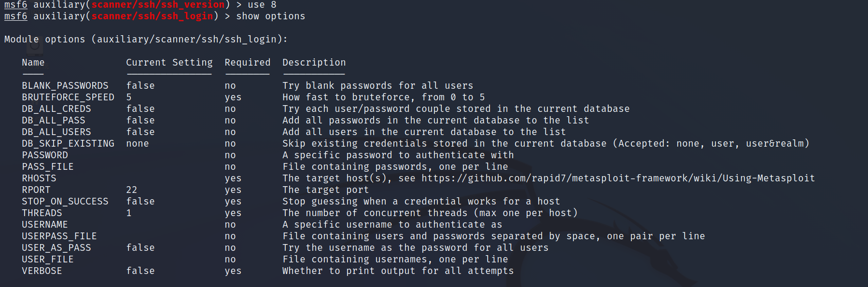
Task: Click the red scanner/ssh/ssh_version module name
Action: [x=158, y=5]
